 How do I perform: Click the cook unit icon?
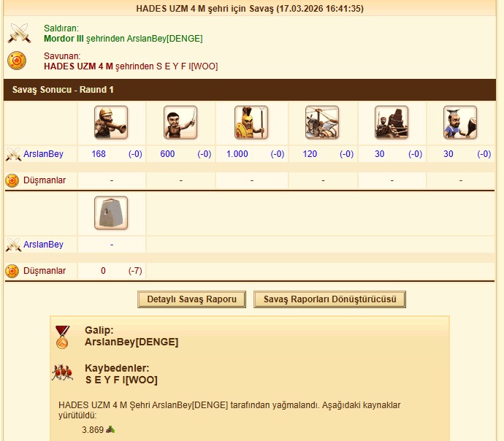click(x=460, y=123)
